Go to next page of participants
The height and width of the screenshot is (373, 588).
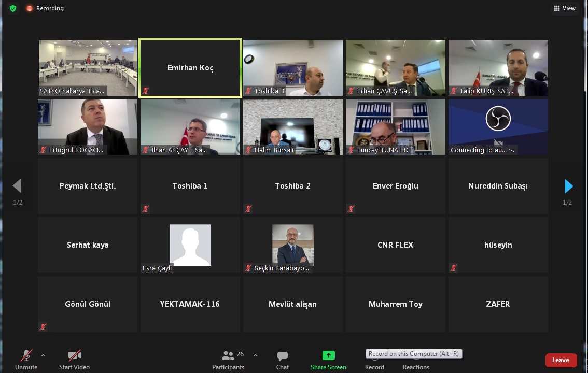coord(568,186)
